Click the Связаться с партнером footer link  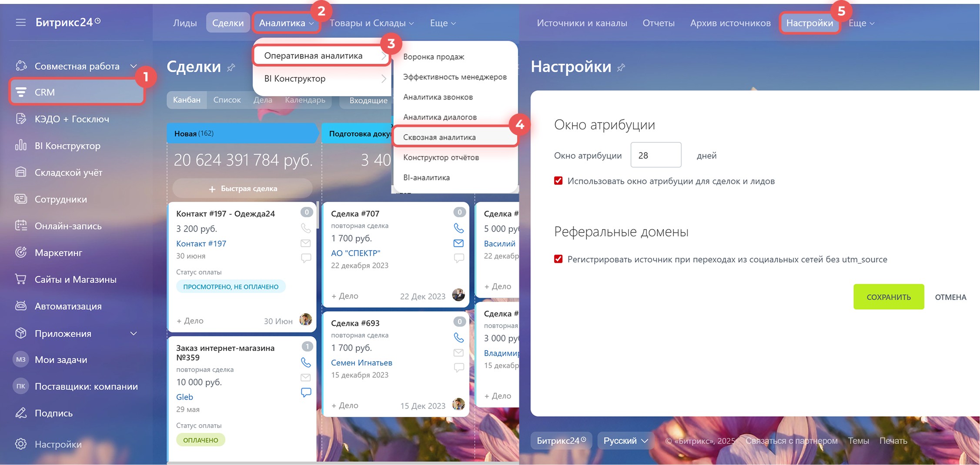pyautogui.click(x=792, y=441)
